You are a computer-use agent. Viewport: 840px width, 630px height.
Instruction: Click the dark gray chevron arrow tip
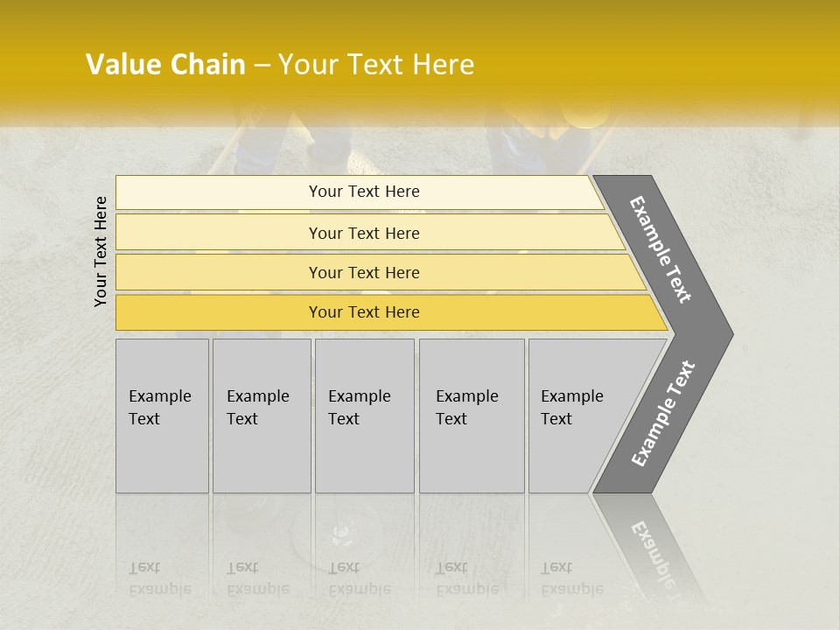[x=717, y=333]
